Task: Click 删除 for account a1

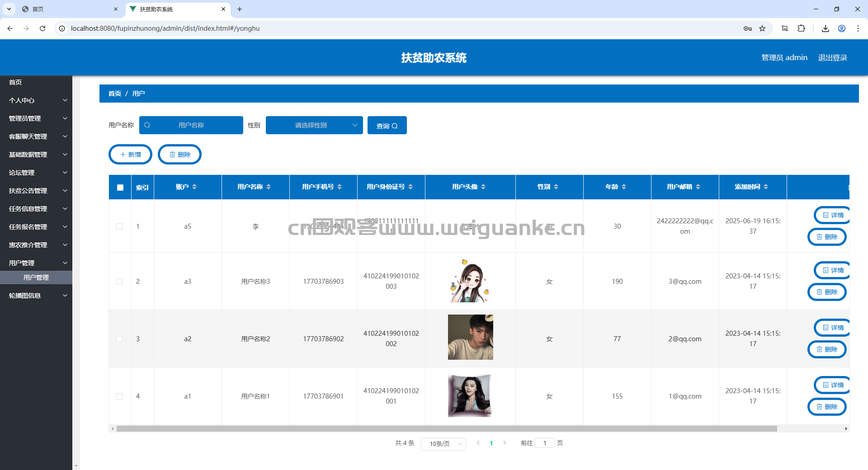Action: 827,407
